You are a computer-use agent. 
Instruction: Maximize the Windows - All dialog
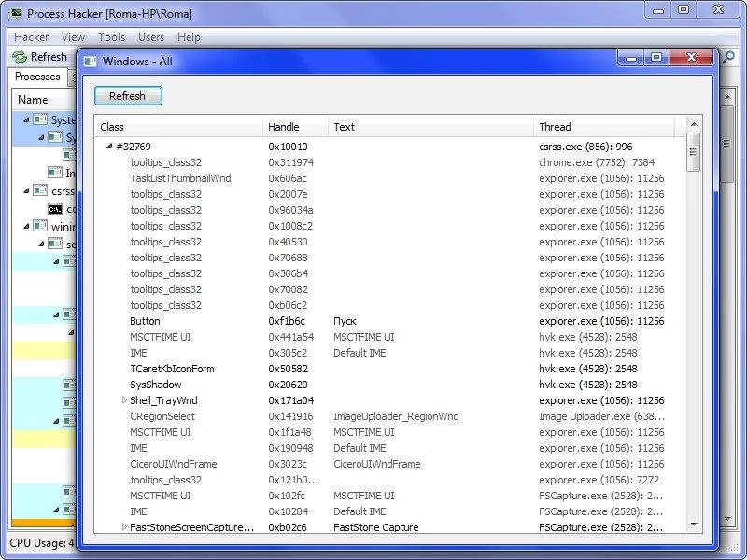tap(656, 58)
